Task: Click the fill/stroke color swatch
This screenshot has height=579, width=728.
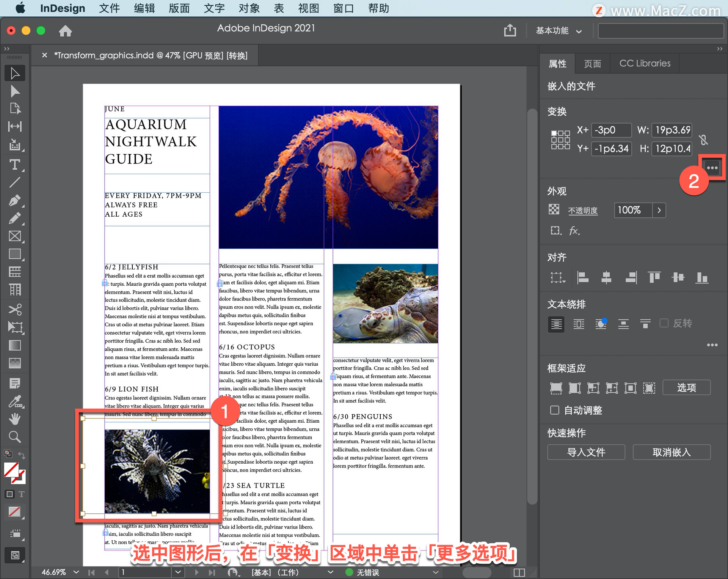Action: (x=11, y=470)
